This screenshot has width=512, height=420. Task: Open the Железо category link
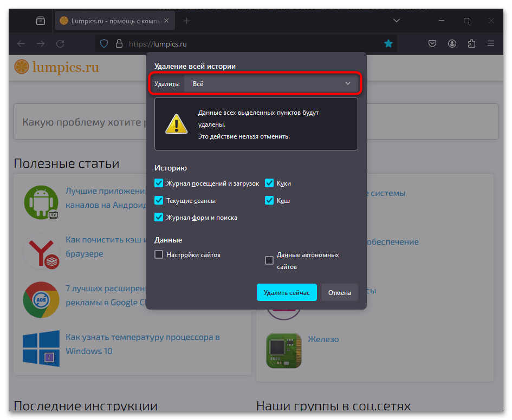coord(323,339)
